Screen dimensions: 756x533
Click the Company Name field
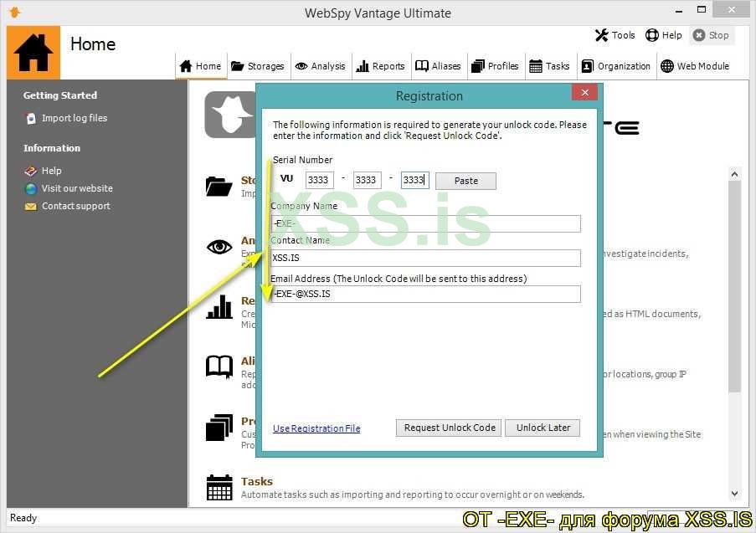click(x=426, y=223)
